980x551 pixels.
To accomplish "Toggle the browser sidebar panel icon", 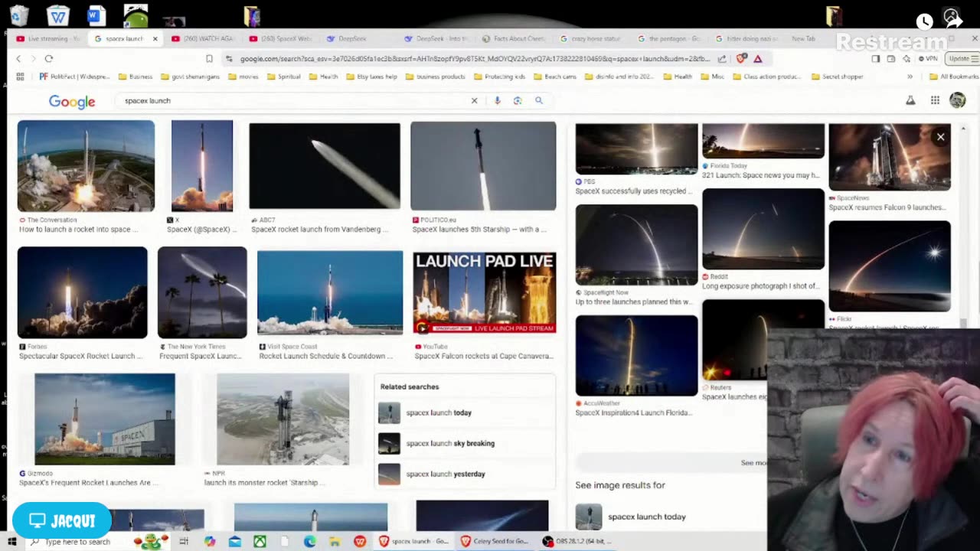I will 876,59.
